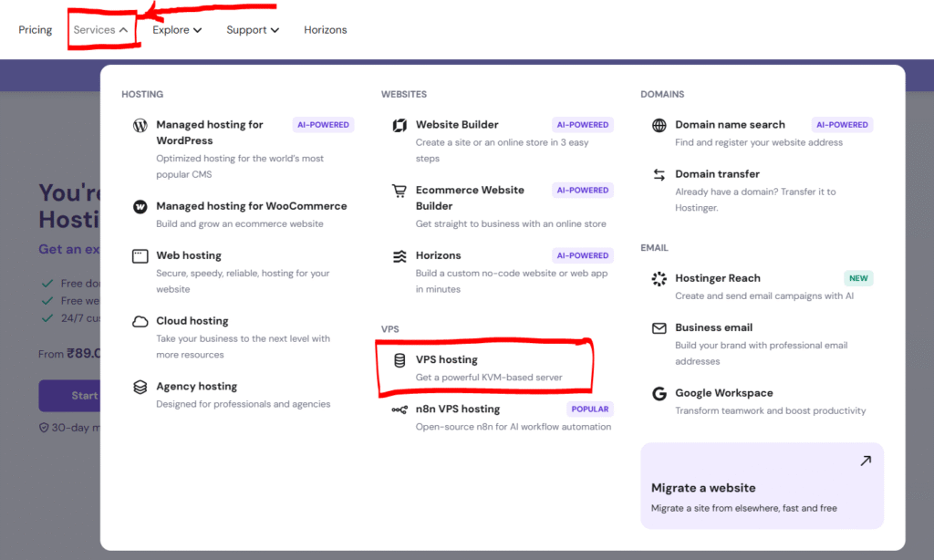Viewport: 934px width, 560px height.
Task: Click the Hostinger Reach icon
Action: point(659,279)
